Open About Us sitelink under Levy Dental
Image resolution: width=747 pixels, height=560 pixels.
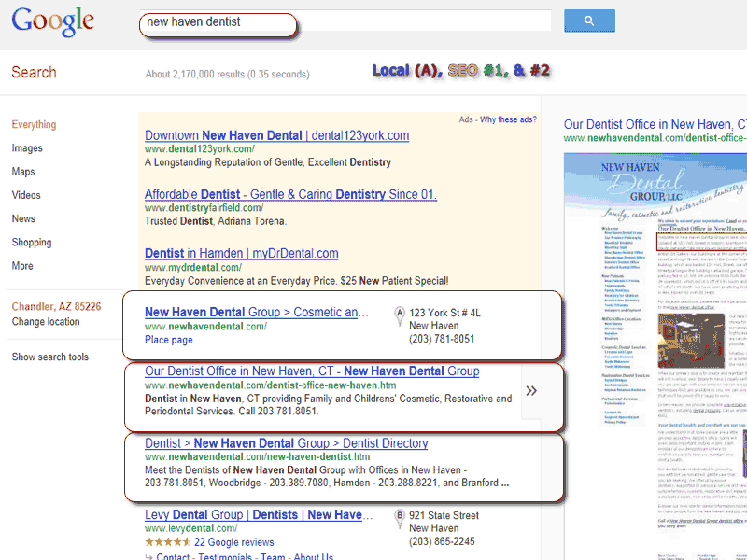pyautogui.click(x=314, y=556)
